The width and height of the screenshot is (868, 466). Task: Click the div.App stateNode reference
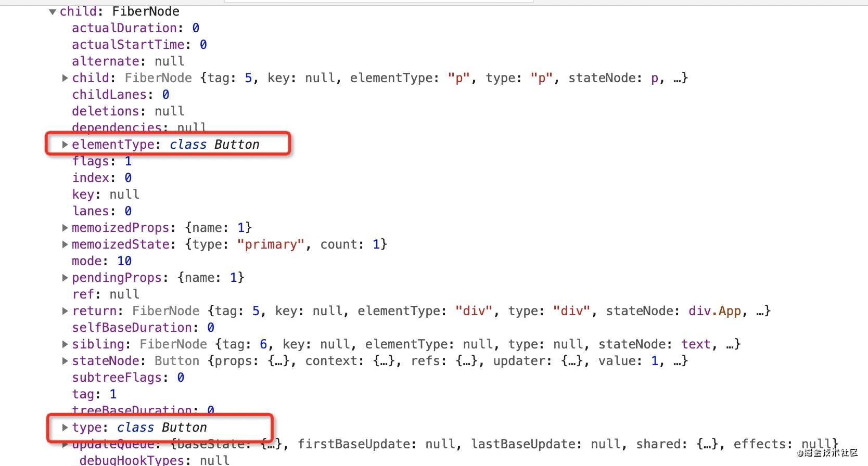click(714, 311)
